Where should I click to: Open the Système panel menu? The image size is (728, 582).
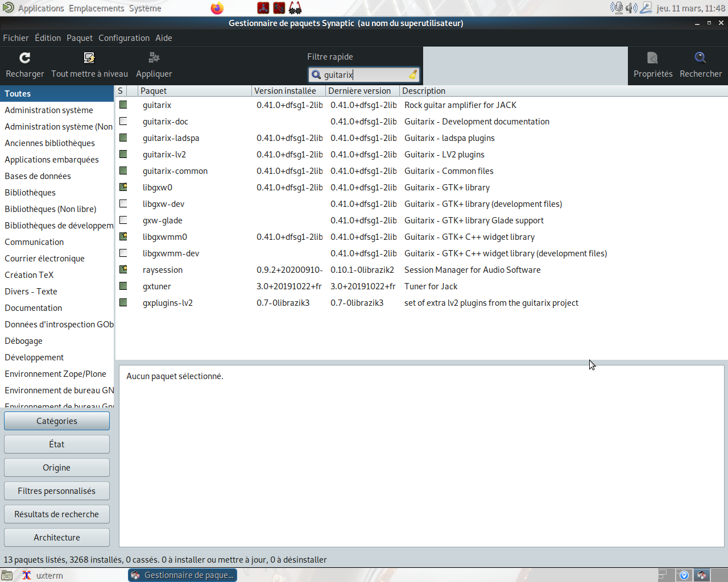(145, 9)
